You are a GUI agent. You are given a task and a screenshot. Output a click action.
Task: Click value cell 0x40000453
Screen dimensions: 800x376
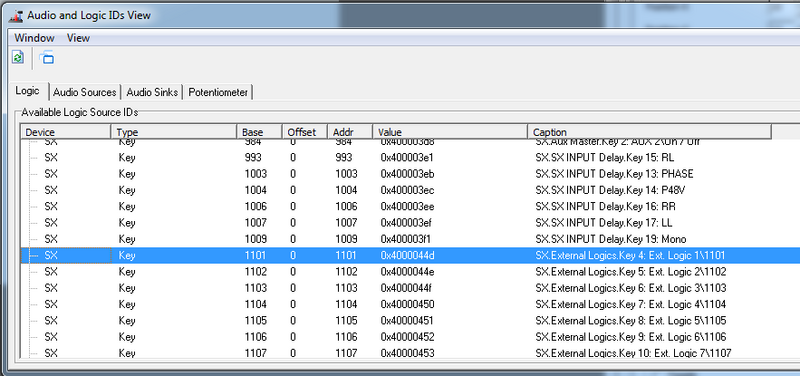[407, 353]
